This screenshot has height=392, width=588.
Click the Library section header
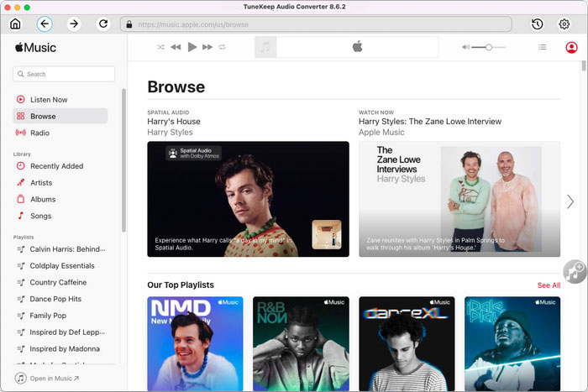coord(22,154)
